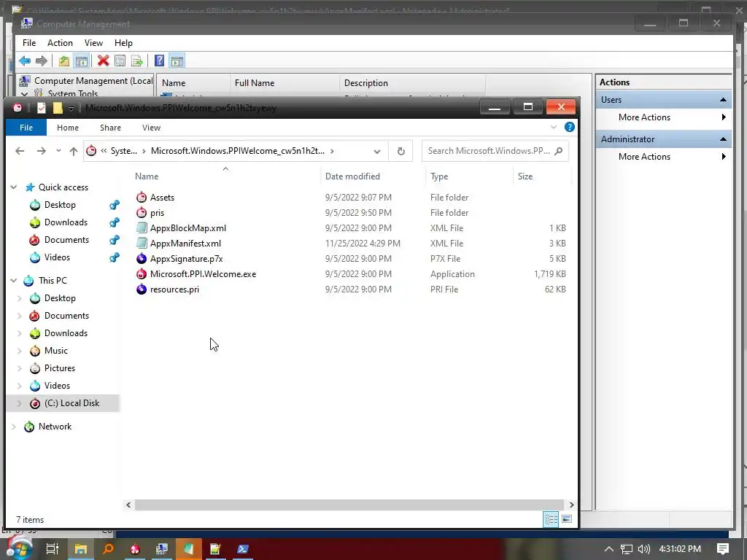This screenshot has height=560, width=747.
Task: Click Properties icon in Explorer quick access toolbar
Action: 42,108
